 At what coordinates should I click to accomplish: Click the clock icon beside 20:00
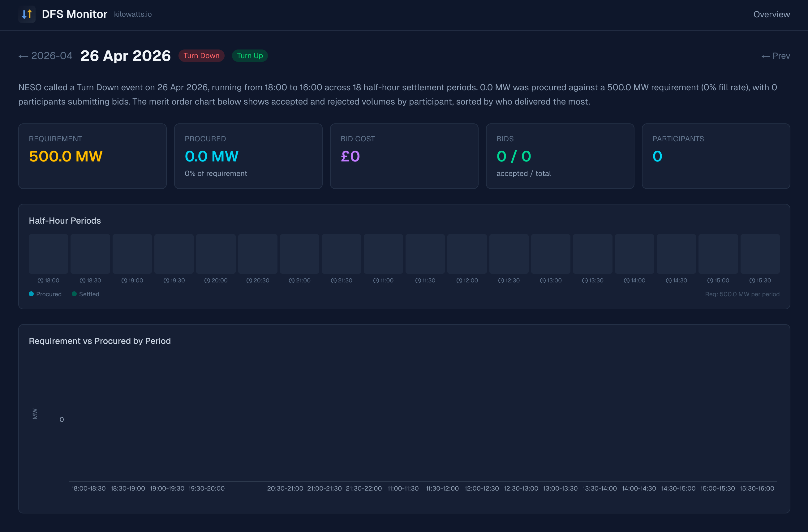207,281
